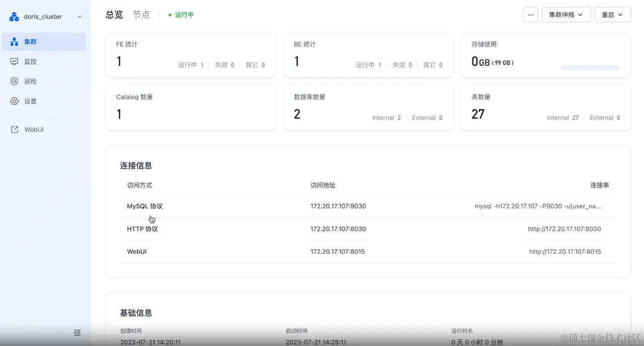
Task: Switch to the 节点 tab
Action: 141,15
